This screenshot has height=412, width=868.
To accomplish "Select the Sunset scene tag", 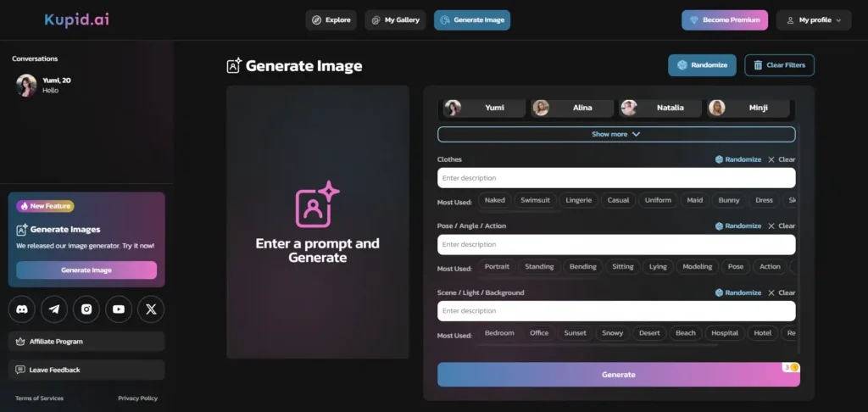I will click(576, 333).
